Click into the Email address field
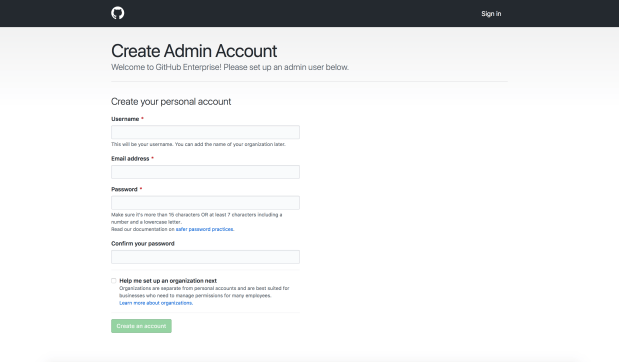The image size is (619, 362). (205, 172)
